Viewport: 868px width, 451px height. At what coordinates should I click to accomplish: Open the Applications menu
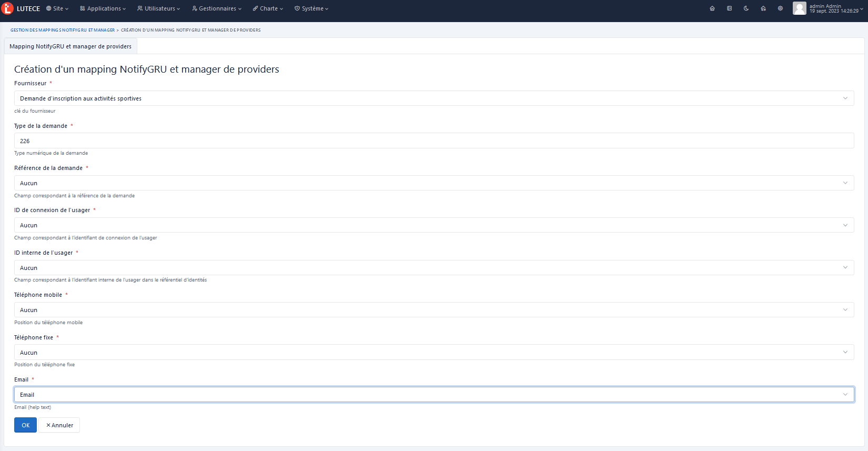pyautogui.click(x=103, y=8)
